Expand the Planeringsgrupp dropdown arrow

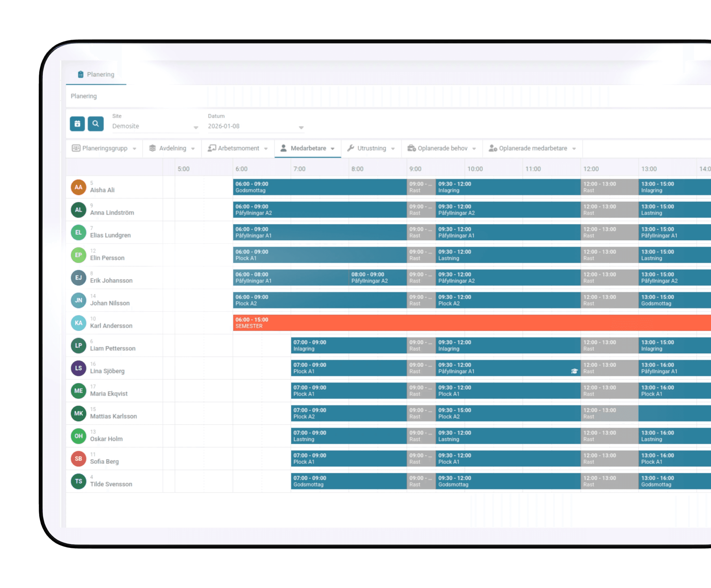pyautogui.click(x=134, y=149)
